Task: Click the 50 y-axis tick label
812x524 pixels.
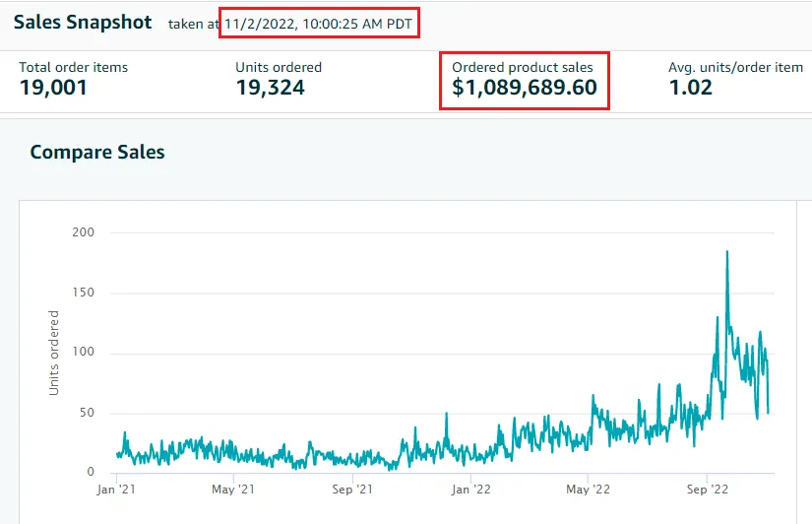Action: click(87, 413)
